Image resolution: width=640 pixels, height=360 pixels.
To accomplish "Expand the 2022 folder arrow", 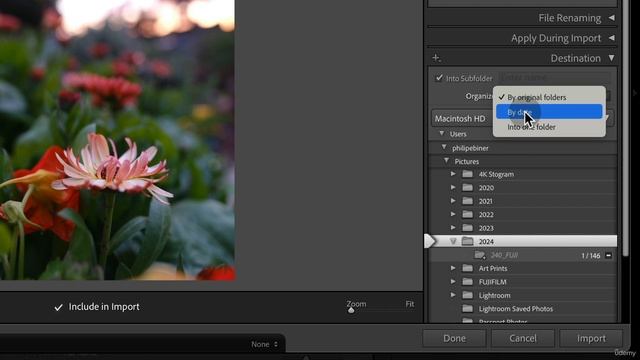I will (453, 214).
